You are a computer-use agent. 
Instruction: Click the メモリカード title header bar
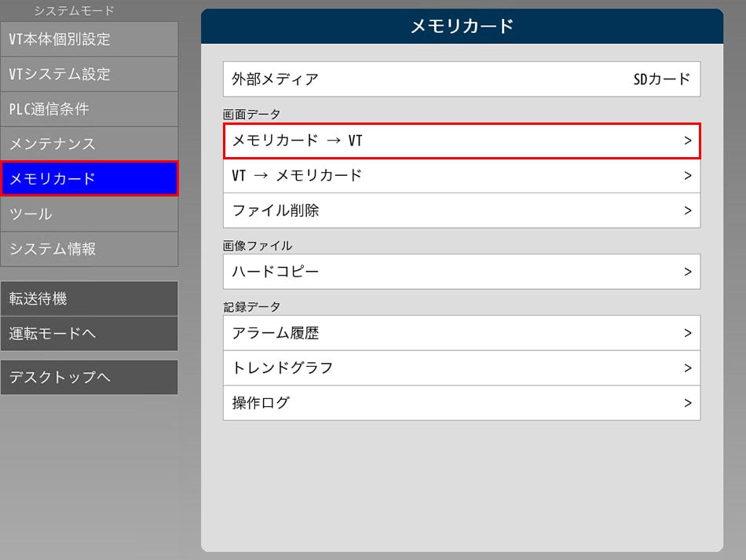pyautogui.click(x=462, y=27)
